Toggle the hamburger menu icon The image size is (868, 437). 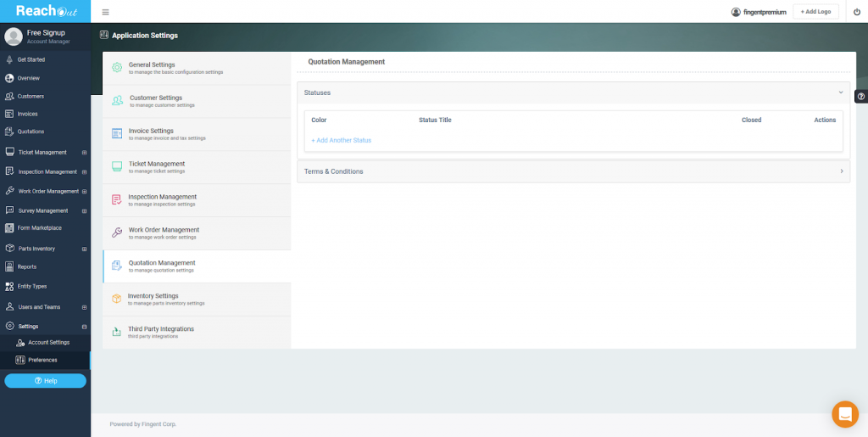[x=105, y=12]
